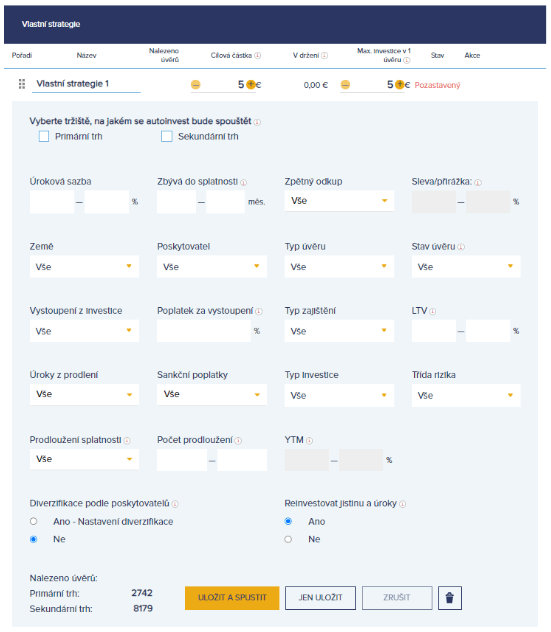Edit the Vlastní strategie 1 name field
Image resolution: width=551 pixels, height=632 pixels.
pyautogui.click(x=86, y=84)
